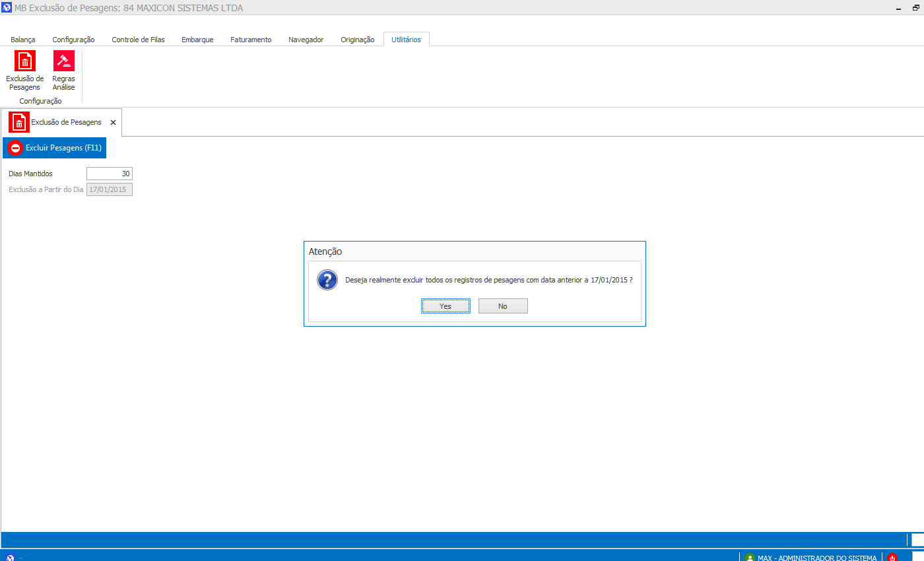This screenshot has height=561, width=924.
Task: Click the Configuração ribbon group label
Action: 40,101
